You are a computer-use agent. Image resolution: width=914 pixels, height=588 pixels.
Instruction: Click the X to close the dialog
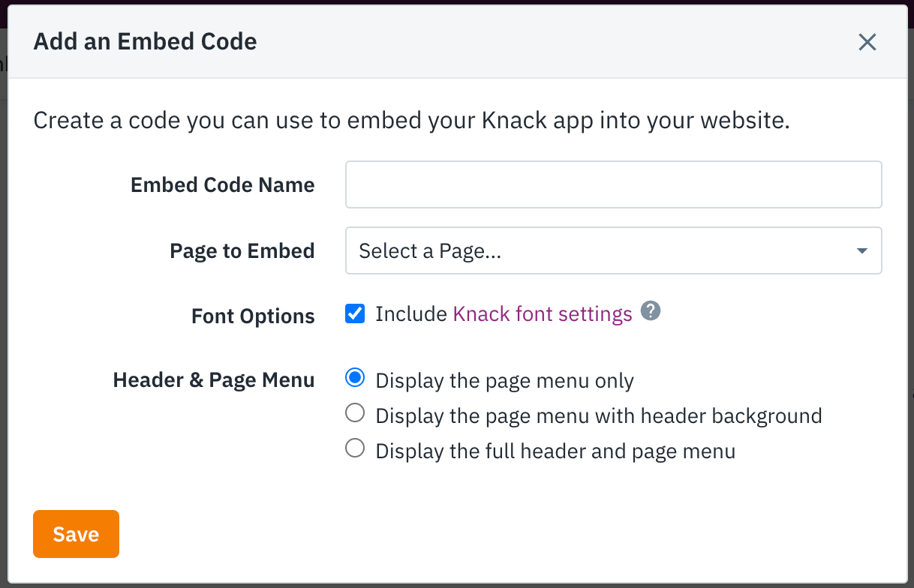click(867, 42)
